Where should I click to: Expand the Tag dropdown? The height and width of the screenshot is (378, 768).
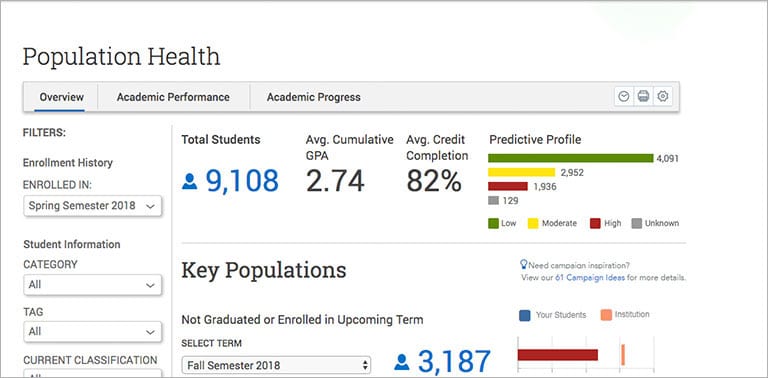click(92, 332)
